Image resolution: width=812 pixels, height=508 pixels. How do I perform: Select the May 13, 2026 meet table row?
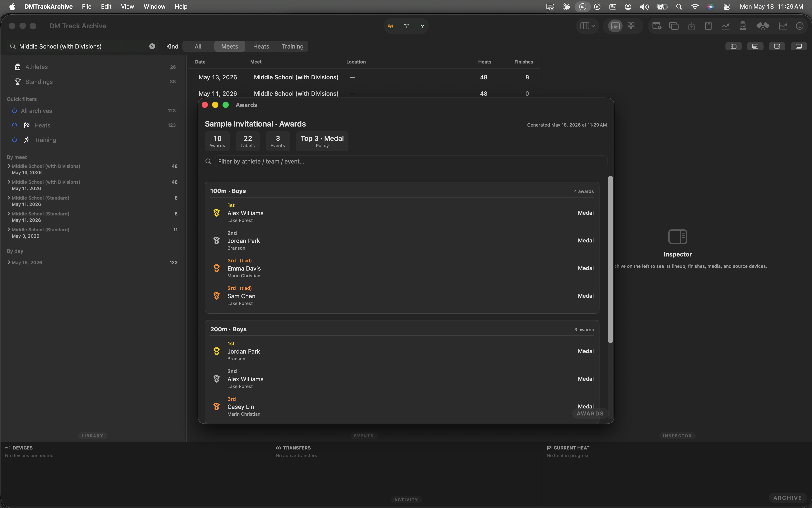tap(364, 77)
